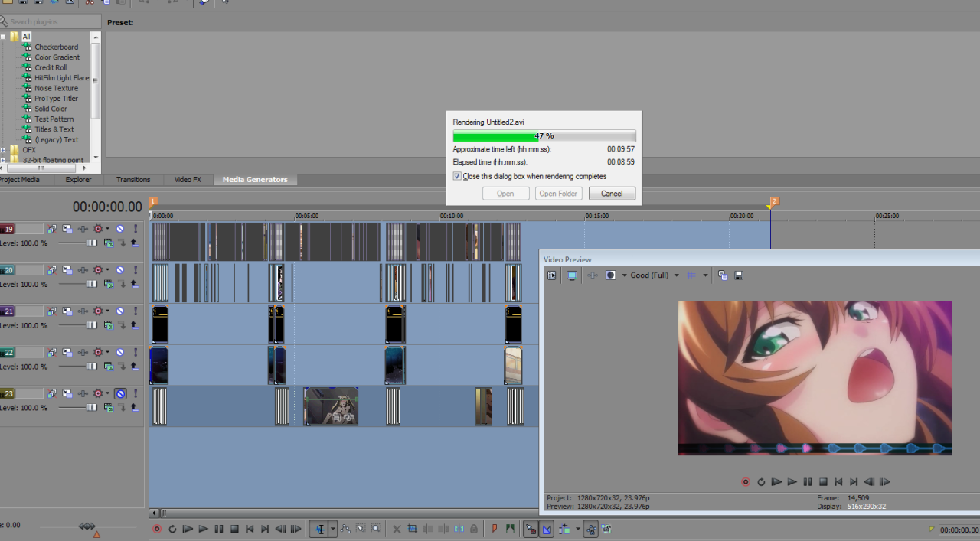Select the Normal Edit tool
The width and height of the screenshot is (980, 541).
click(319, 529)
